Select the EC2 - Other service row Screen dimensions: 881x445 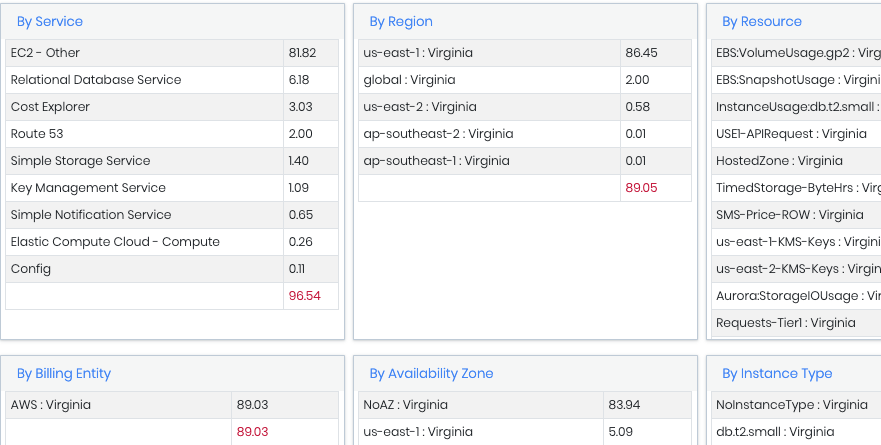point(45,53)
